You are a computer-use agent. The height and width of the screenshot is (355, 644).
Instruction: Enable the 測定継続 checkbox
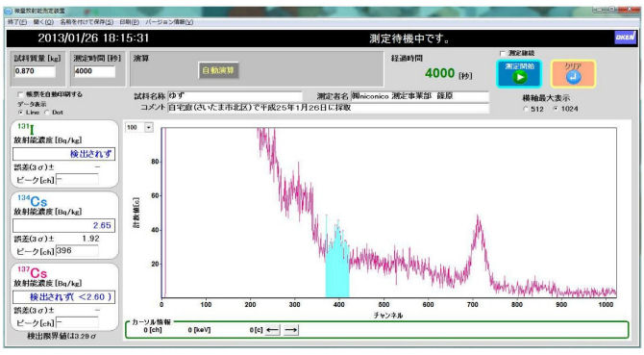click(x=503, y=54)
